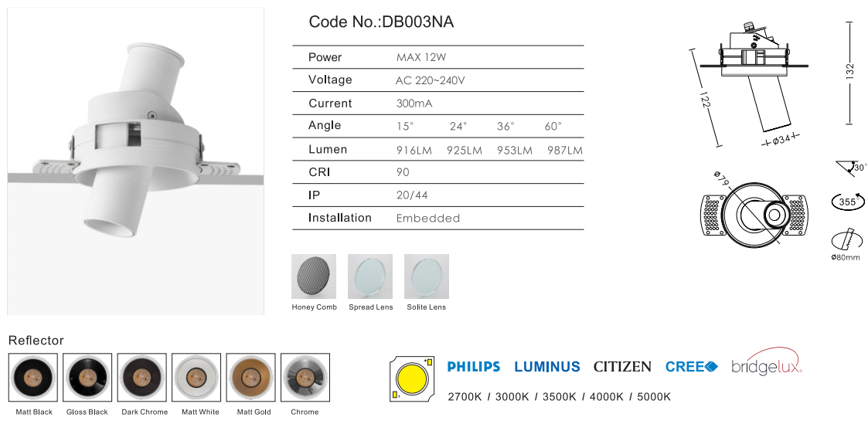
Task: Click the Chrome reflector swatch
Action: 305,378
